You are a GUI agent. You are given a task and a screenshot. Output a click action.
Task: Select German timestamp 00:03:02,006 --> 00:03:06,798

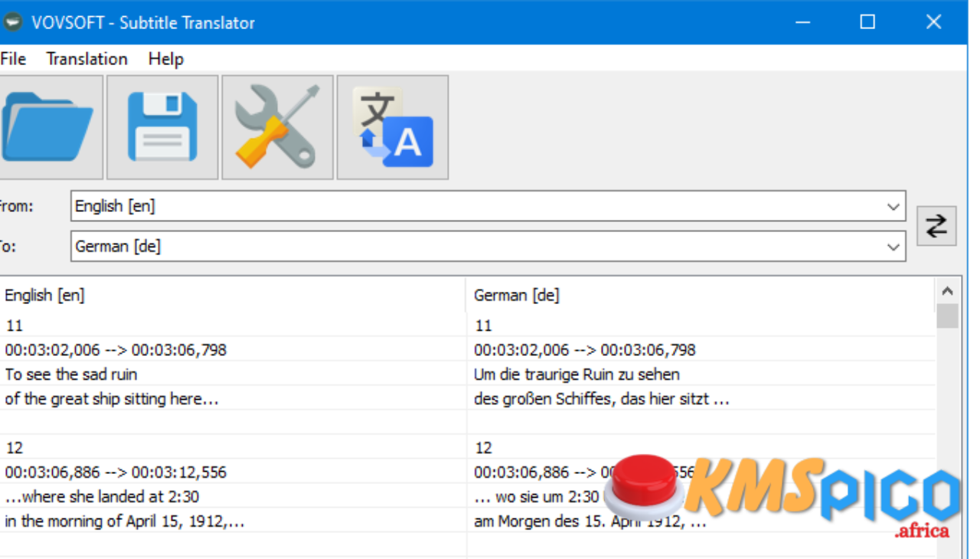(701, 350)
